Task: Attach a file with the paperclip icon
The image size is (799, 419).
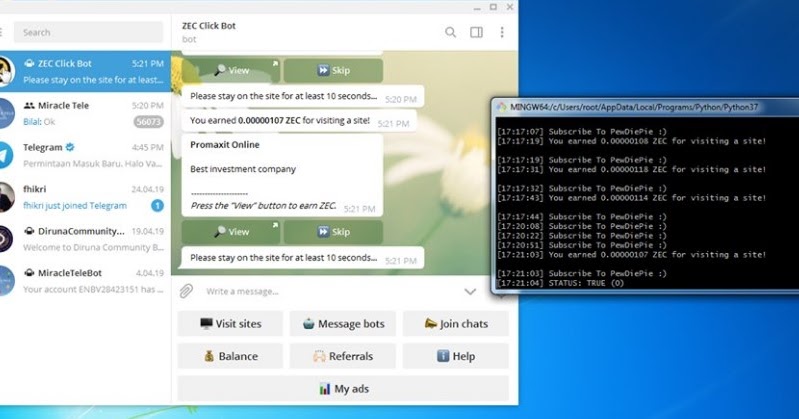Action: point(187,291)
